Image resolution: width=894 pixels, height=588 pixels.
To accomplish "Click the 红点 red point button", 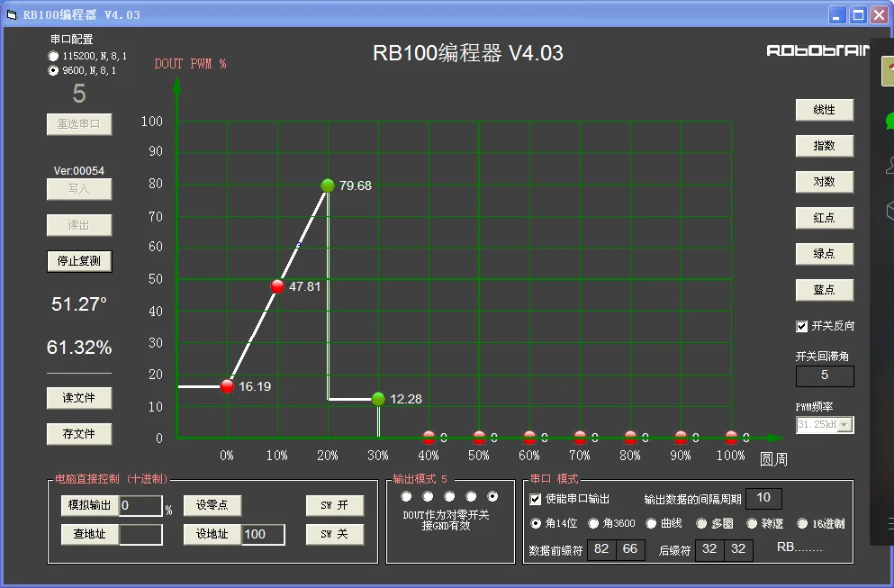I will (x=825, y=218).
